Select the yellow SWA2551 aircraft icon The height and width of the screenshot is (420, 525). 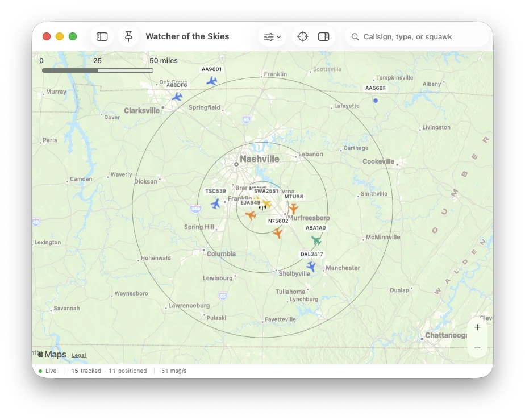(267, 203)
